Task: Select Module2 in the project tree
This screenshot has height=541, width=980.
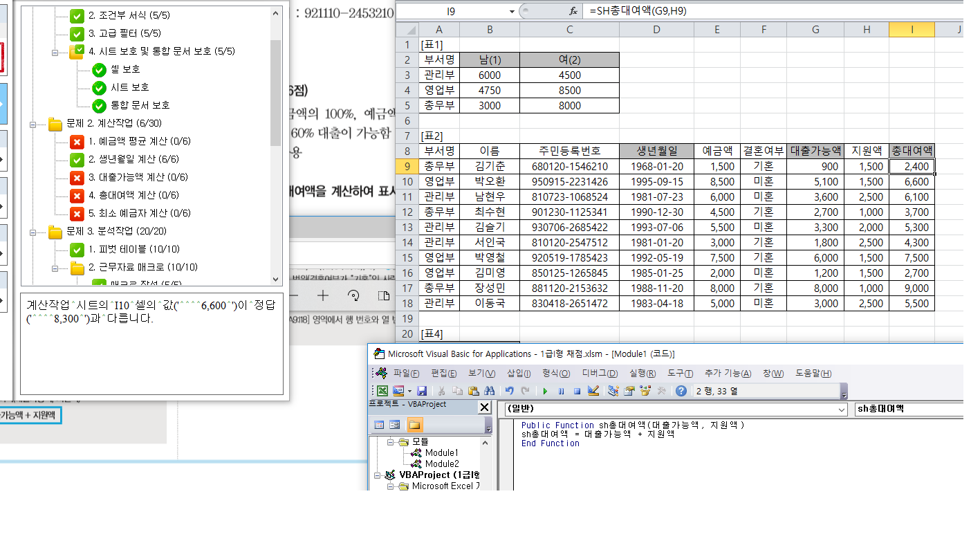Action: click(x=441, y=464)
